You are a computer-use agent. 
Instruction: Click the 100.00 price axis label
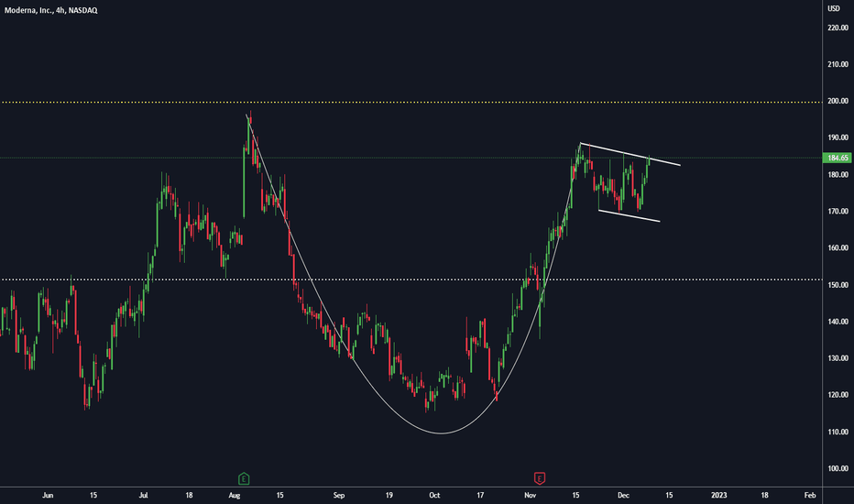pyautogui.click(x=838, y=468)
